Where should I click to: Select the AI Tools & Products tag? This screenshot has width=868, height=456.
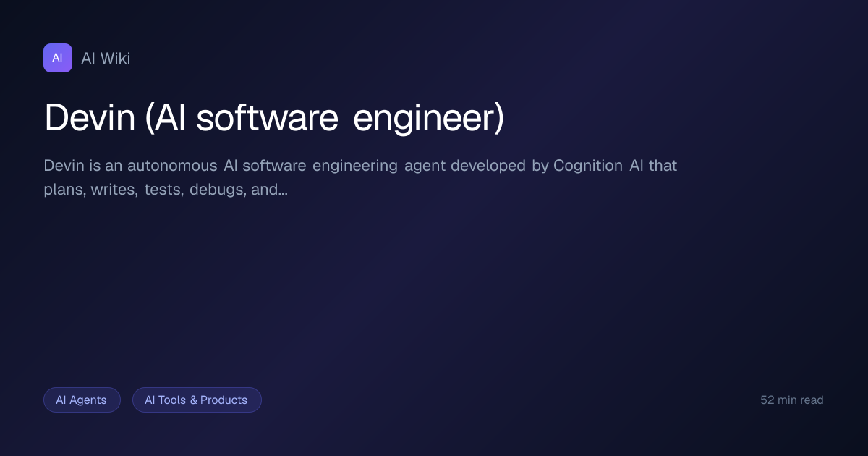[x=197, y=400]
